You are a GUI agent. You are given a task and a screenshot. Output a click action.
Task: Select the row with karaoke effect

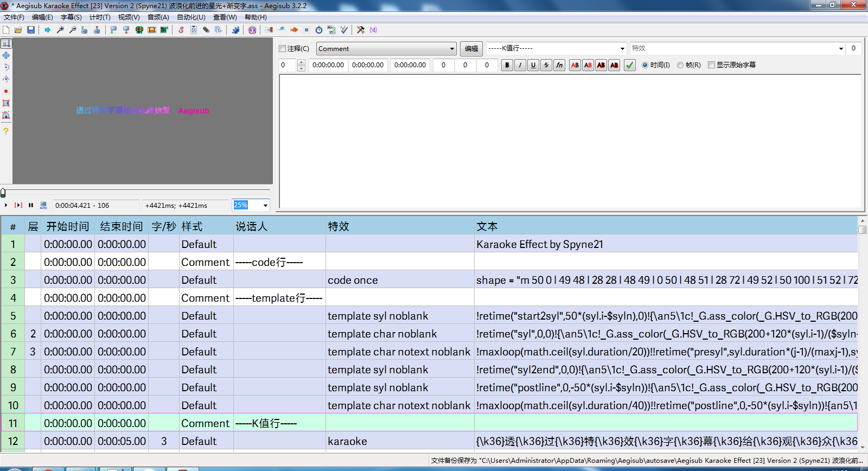[x=429, y=441]
